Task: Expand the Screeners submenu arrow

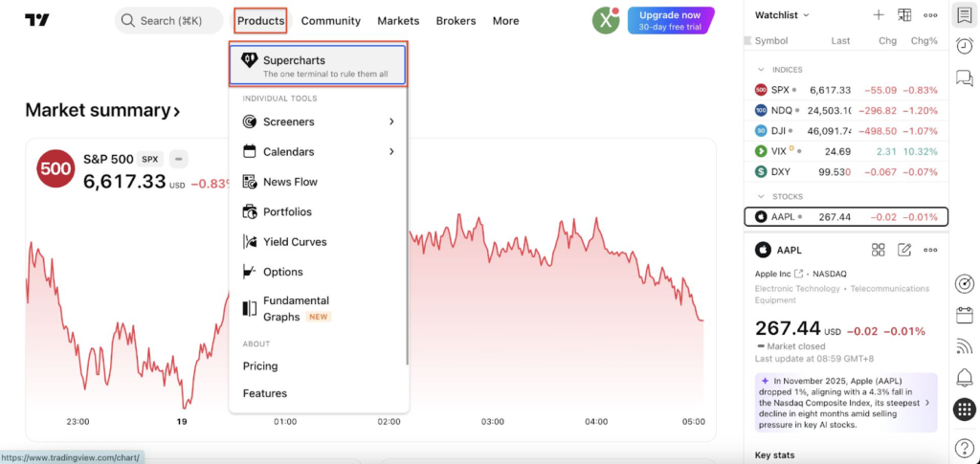Action: tap(391, 122)
